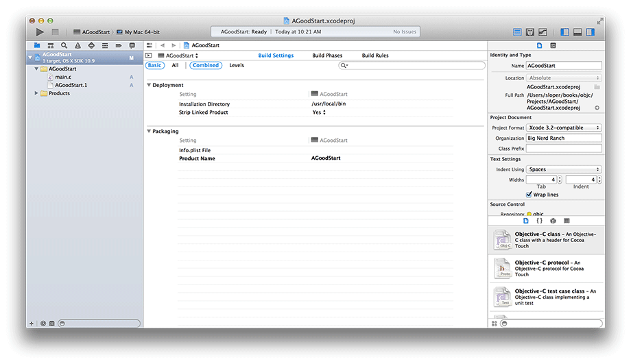
Task: Open the AGoodStart target popup
Action: (x=178, y=56)
